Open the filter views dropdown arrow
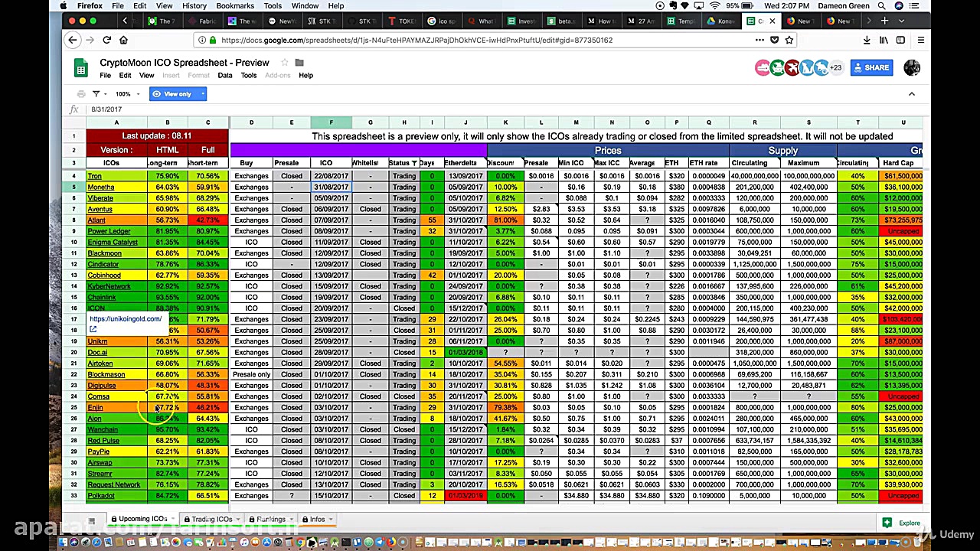The image size is (980, 551). [x=106, y=94]
